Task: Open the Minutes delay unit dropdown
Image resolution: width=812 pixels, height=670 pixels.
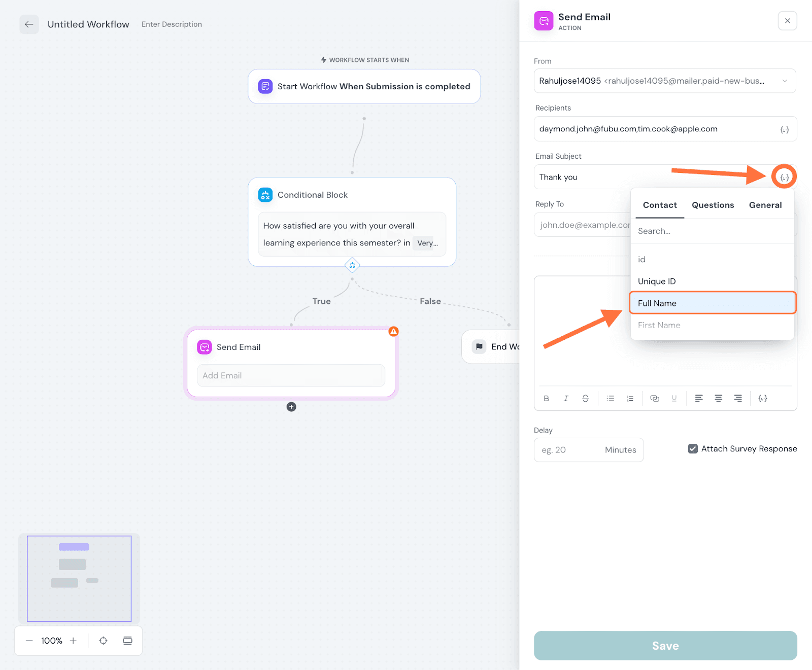Action: point(620,450)
